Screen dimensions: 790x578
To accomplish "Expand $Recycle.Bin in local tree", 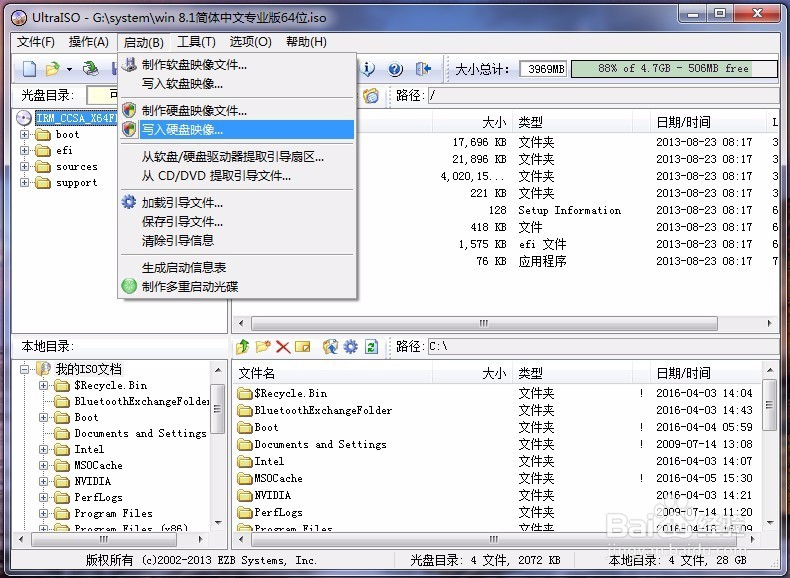I will pyautogui.click(x=44, y=386).
